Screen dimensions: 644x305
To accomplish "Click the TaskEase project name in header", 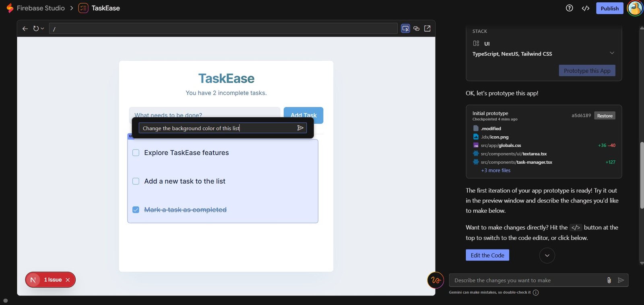I will point(105,8).
